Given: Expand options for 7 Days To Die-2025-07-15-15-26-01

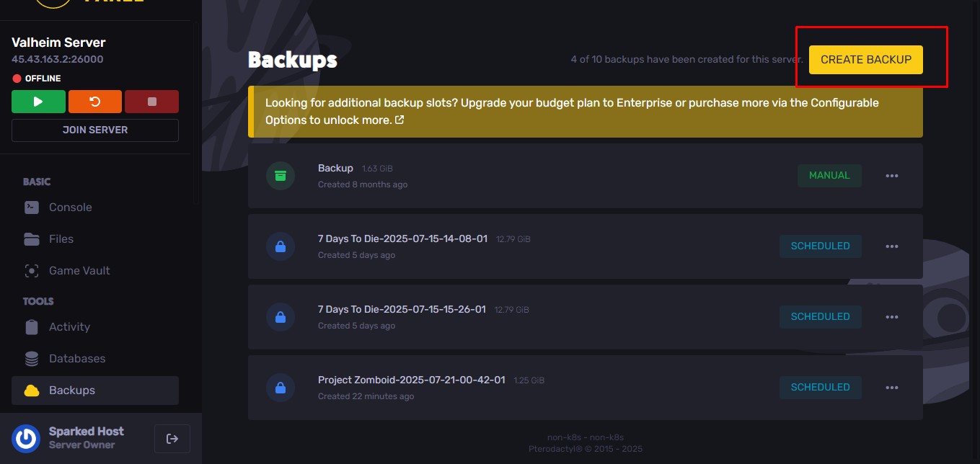Looking at the screenshot, I should click(892, 317).
